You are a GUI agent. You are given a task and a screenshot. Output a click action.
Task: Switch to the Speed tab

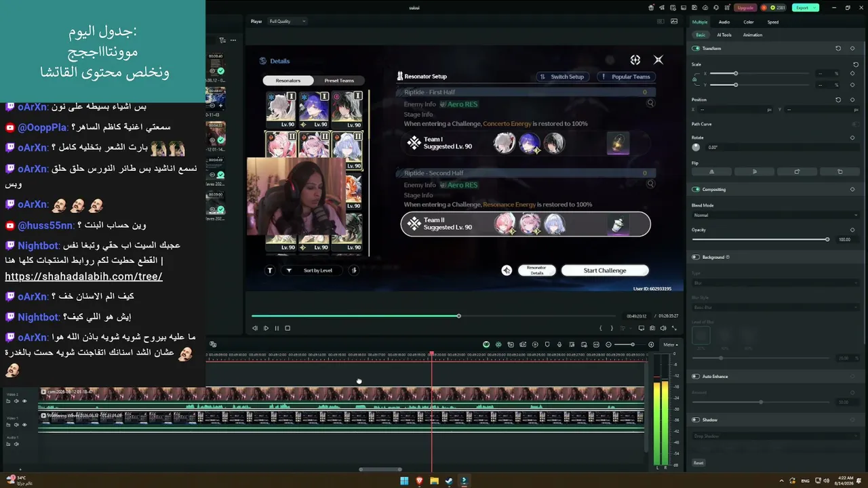(x=773, y=22)
